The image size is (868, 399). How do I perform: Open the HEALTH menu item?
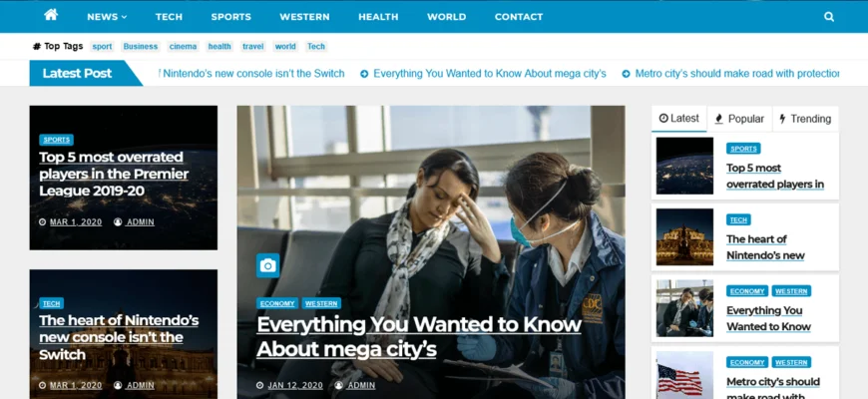tap(378, 17)
